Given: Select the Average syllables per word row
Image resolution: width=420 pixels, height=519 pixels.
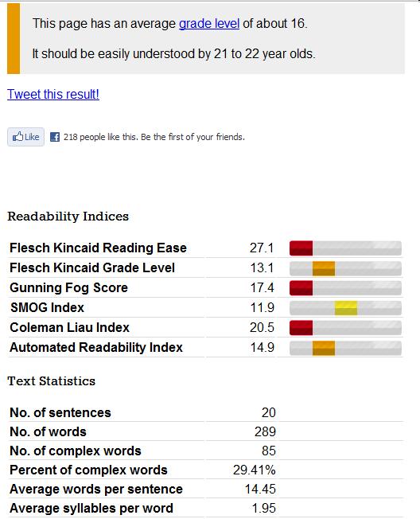Looking at the screenshot, I should 205,508.
